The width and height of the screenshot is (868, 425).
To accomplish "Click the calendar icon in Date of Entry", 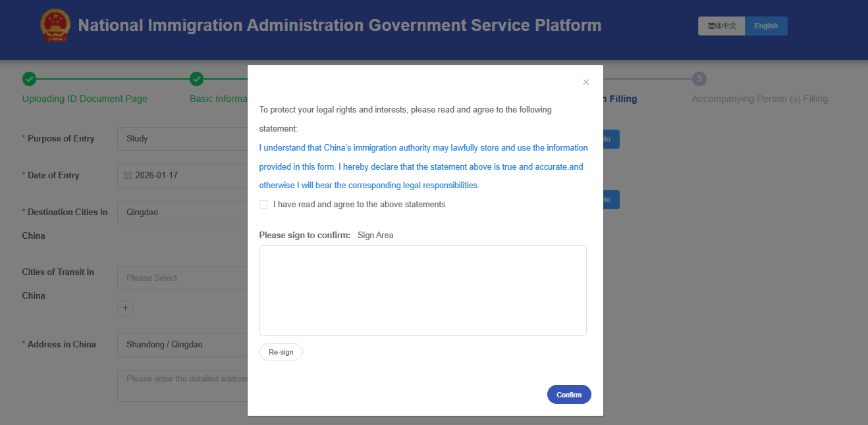I will coord(128,176).
